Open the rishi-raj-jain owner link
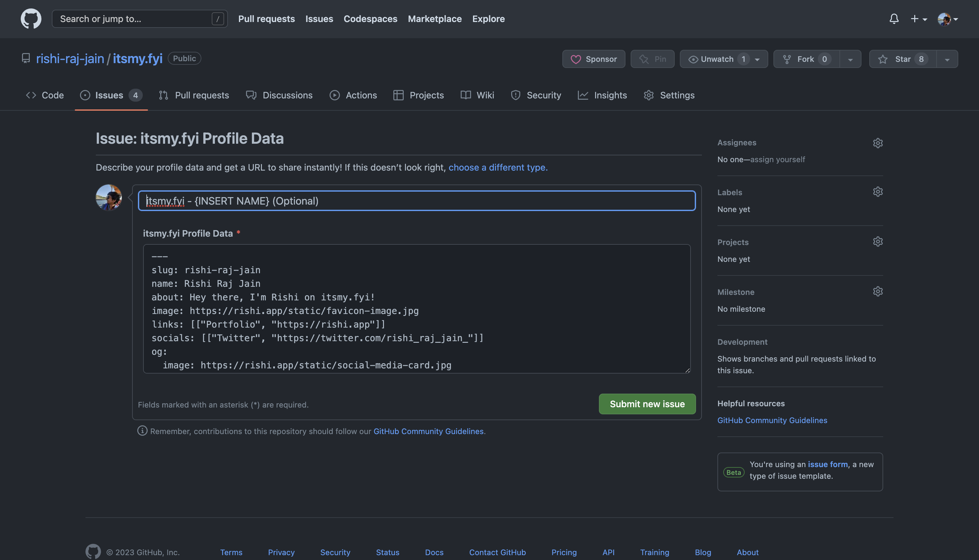 click(70, 59)
